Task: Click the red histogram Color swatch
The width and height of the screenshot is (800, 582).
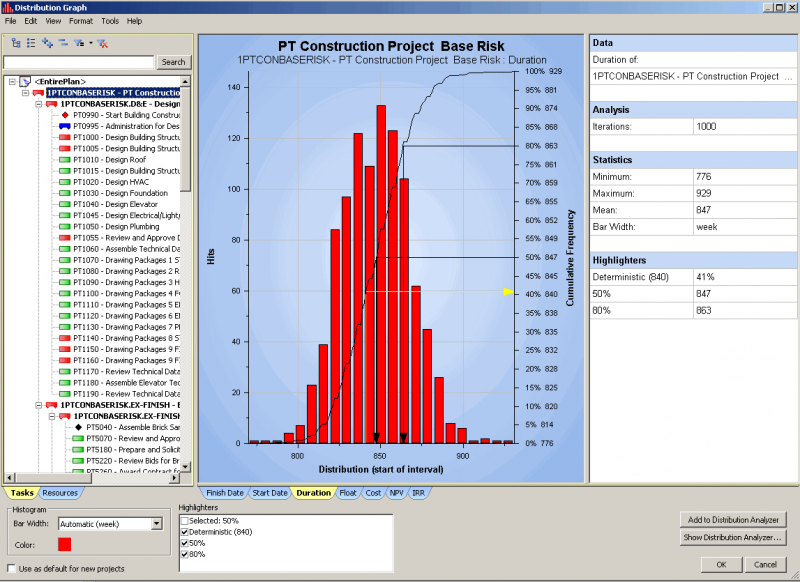Action: pos(65,544)
